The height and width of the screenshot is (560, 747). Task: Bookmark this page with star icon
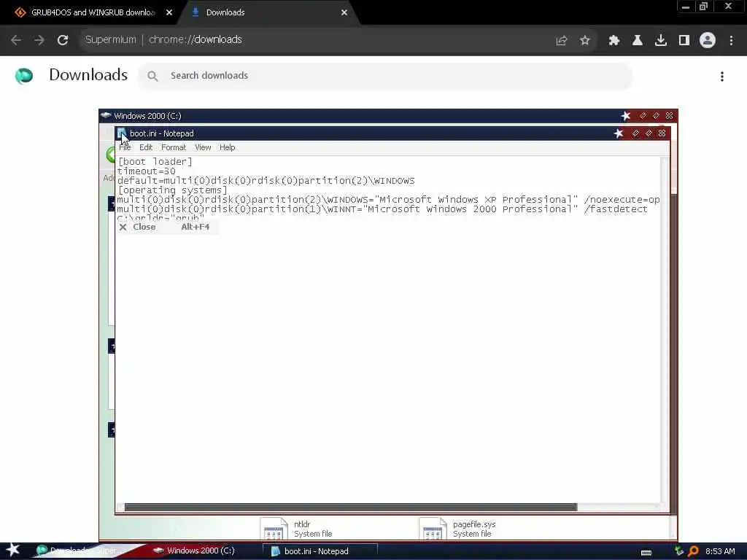pyautogui.click(x=584, y=41)
